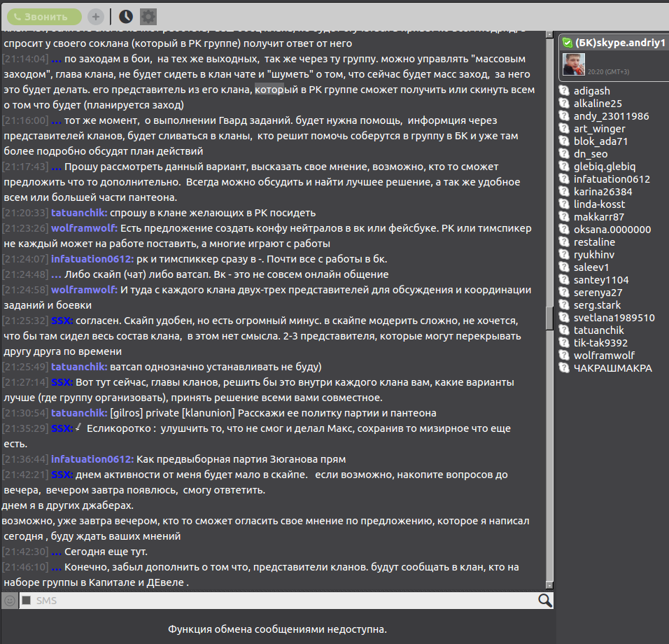Click scrollbar down arrow in chat
This screenshot has width=669, height=644.
549,585
